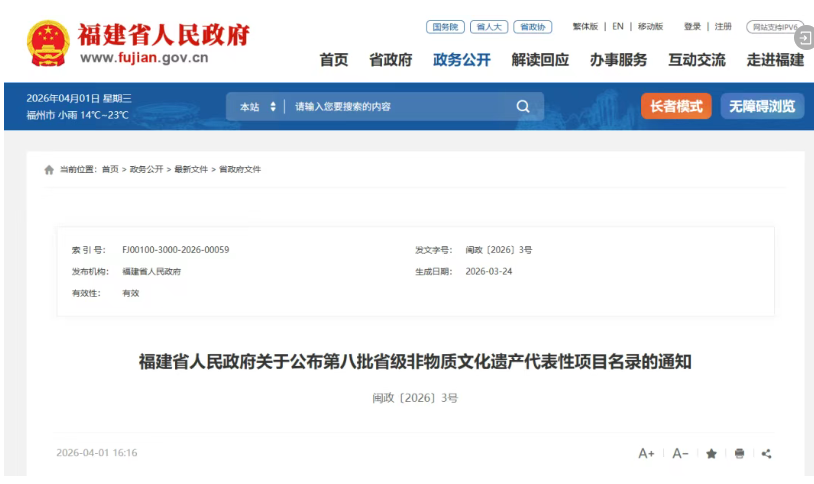Turn on 无障碍浏览 accessibility browsing
The width and height of the screenshot is (814, 484).
[762, 106]
